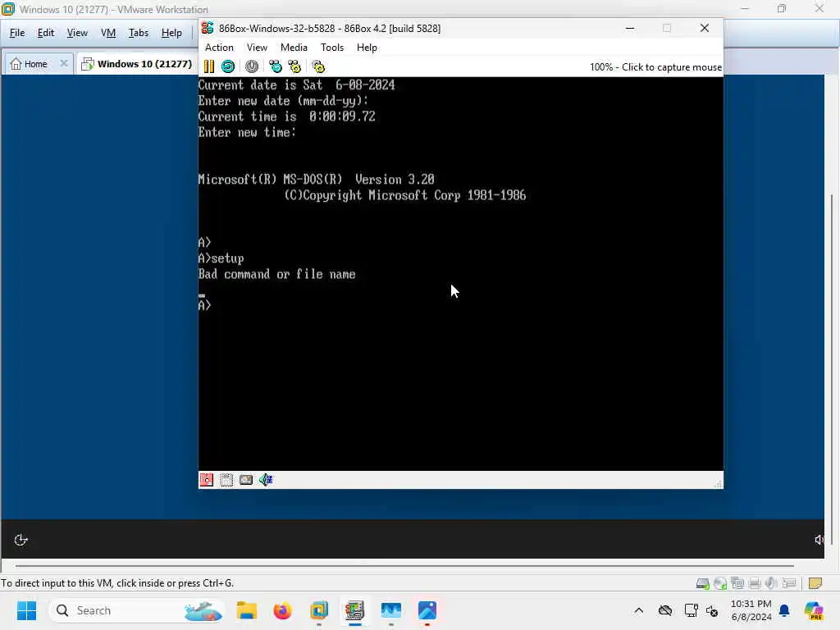Image resolution: width=840 pixels, height=630 pixels.
Task: Click 'To direct input to this VM' message
Action: (x=116, y=583)
